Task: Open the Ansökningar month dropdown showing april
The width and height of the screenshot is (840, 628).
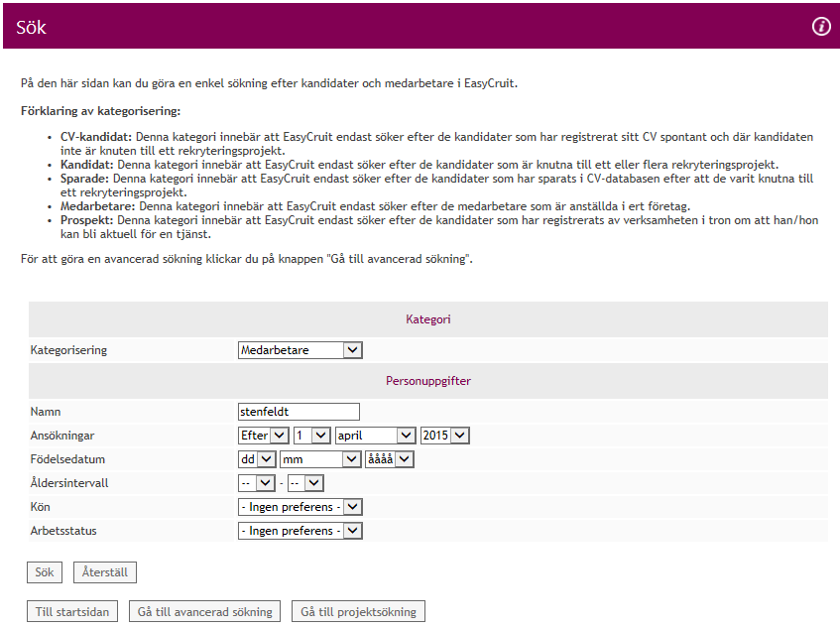Action: (376, 436)
